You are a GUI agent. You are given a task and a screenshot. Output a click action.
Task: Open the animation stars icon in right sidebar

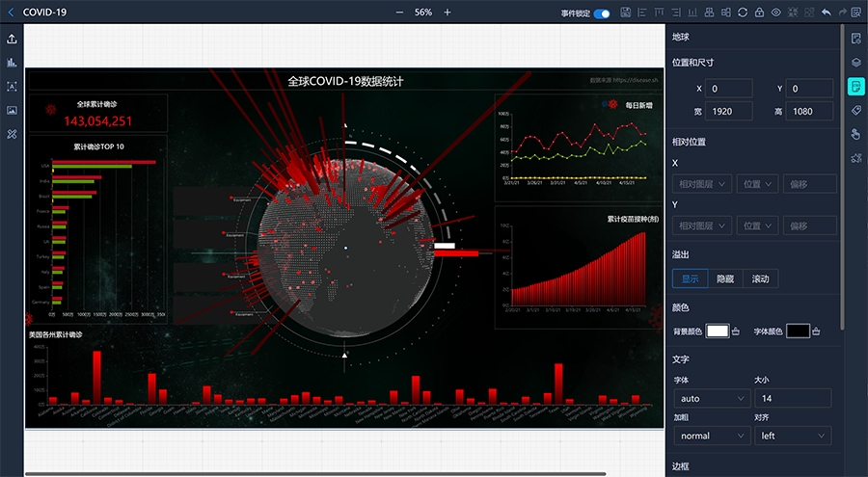pyautogui.click(x=856, y=158)
